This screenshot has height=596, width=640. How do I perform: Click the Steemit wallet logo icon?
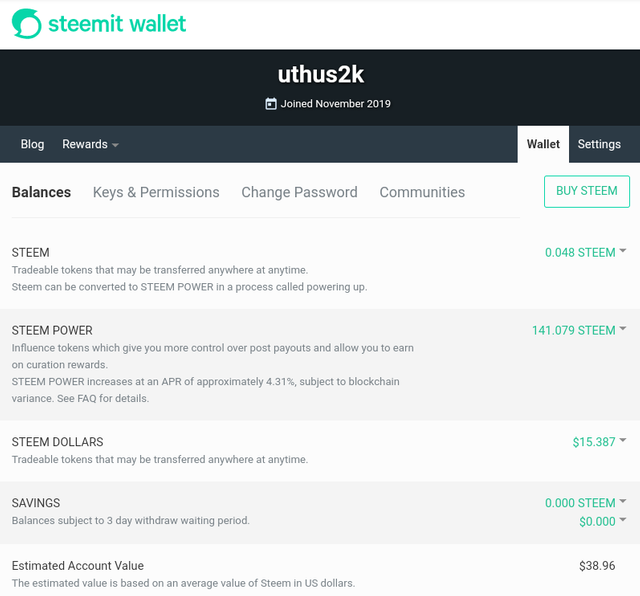coord(27,24)
